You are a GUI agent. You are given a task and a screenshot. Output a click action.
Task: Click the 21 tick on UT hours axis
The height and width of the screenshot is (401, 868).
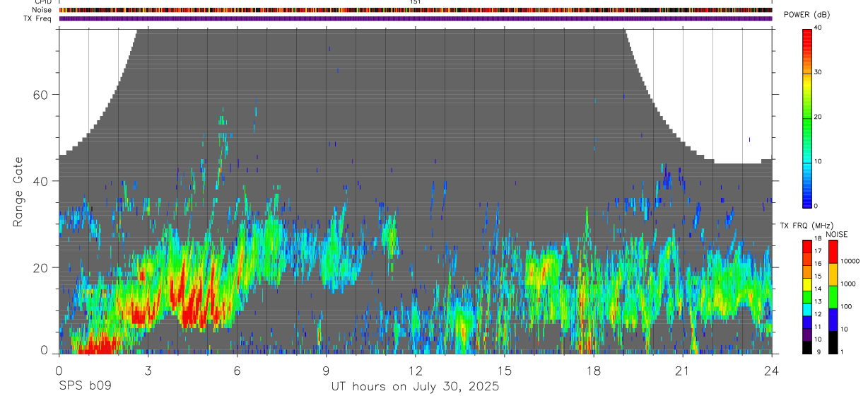(x=683, y=371)
